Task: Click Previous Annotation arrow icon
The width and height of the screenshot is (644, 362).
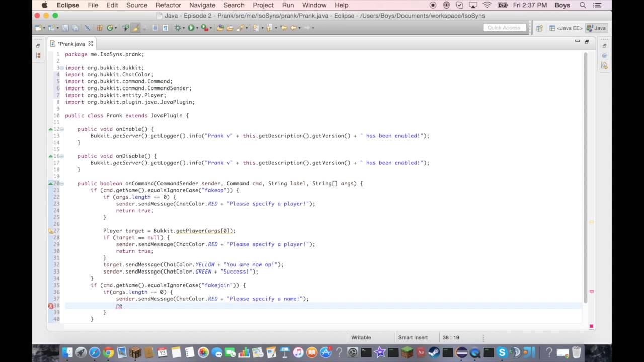Action: [x=268, y=28]
